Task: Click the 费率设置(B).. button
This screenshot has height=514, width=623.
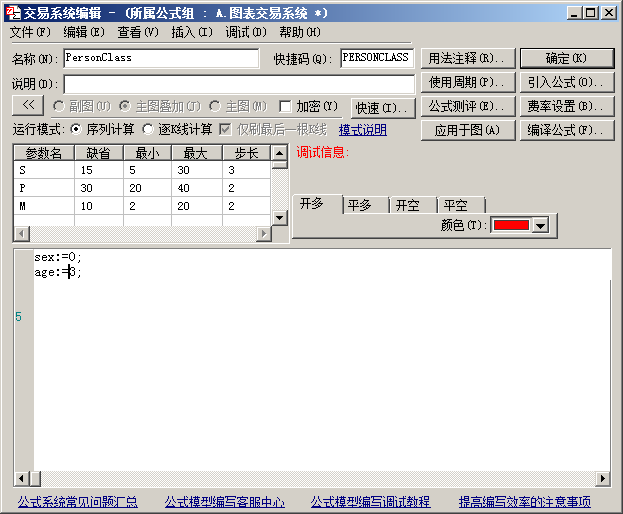Action: tap(567, 106)
